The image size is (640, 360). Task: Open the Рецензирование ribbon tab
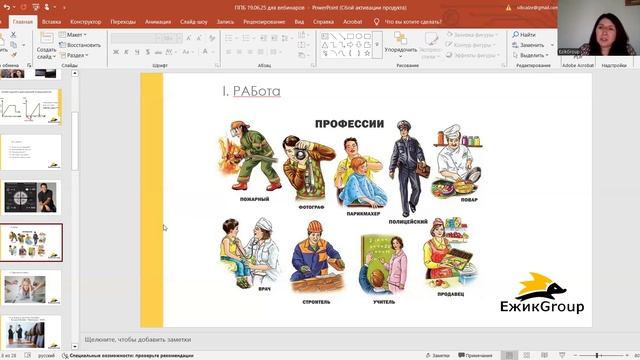(x=264, y=22)
